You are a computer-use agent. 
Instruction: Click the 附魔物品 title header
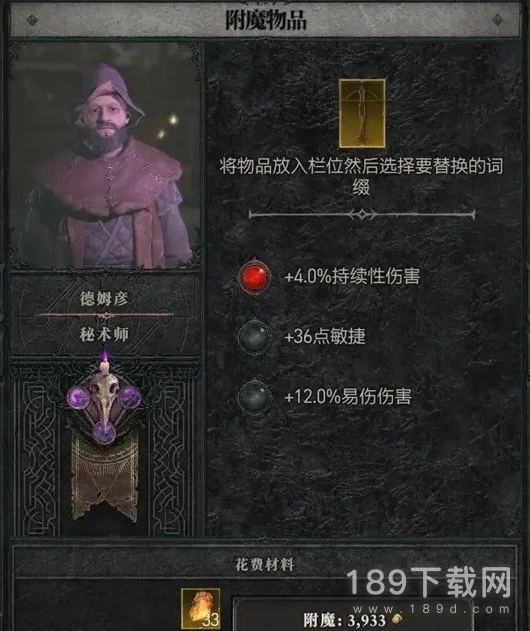coord(266,20)
